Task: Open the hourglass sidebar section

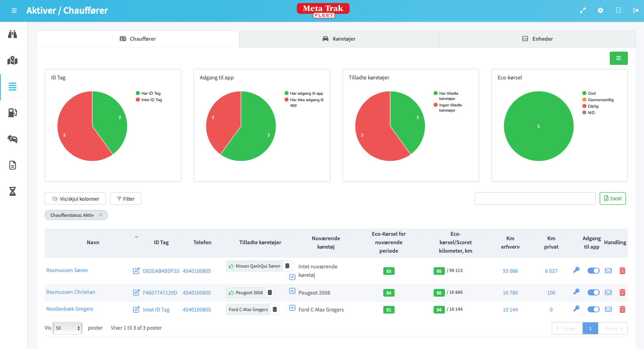Action: 12,191
